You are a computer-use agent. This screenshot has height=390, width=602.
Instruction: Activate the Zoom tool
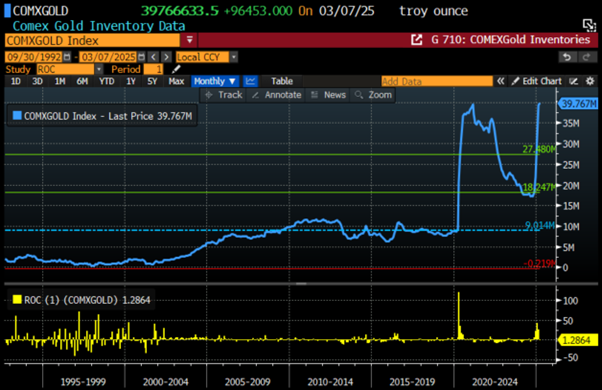point(373,95)
